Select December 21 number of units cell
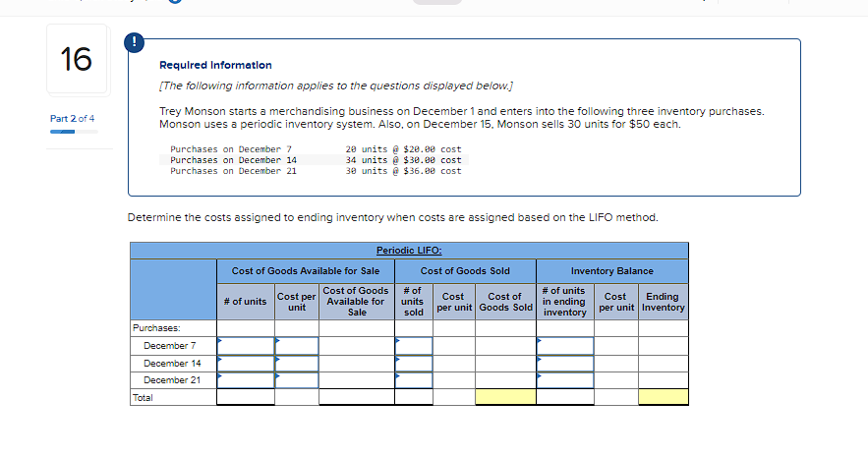Screen dimensions: 868x457 point(246,380)
